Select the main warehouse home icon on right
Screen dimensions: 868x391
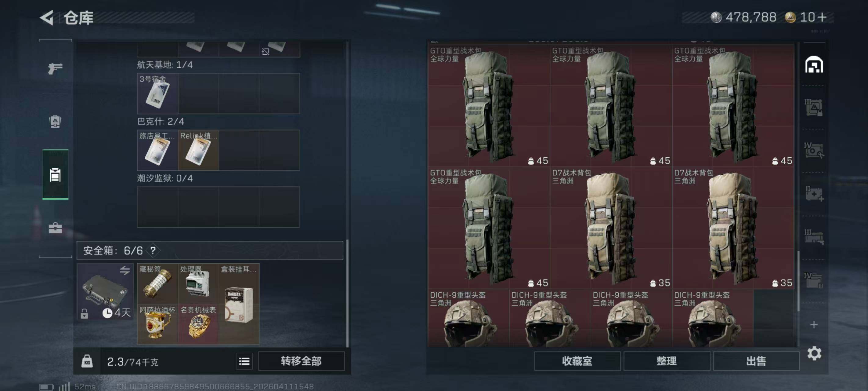[814, 64]
